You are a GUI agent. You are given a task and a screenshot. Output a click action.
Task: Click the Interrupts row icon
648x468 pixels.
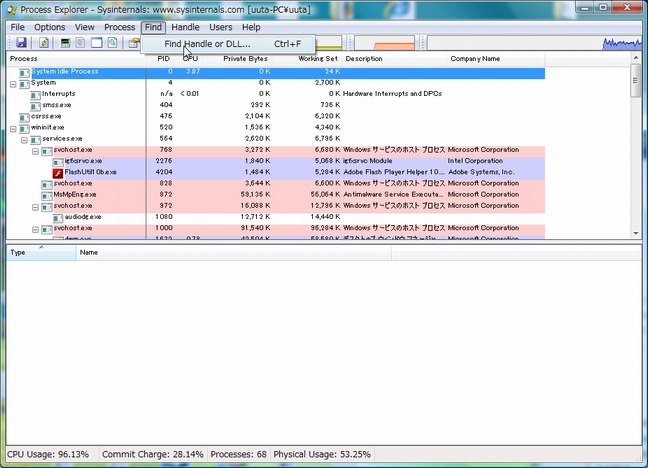pos(36,96)
